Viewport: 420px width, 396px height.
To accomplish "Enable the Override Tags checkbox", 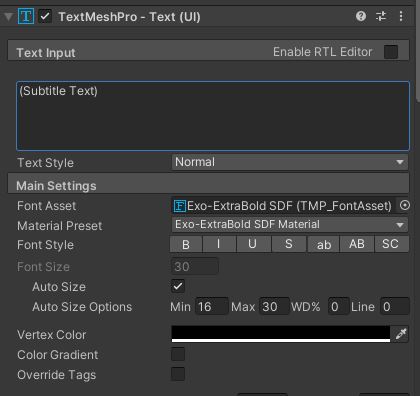I will [x=178, y=374].
